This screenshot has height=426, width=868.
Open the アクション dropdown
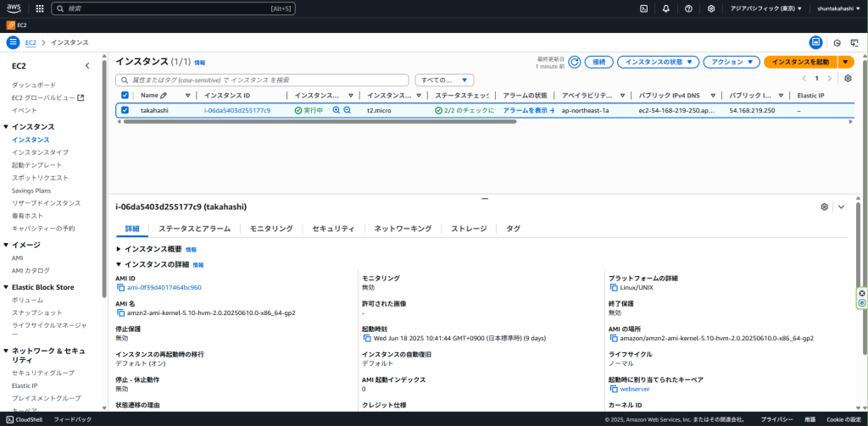click(x=732, y=62)
